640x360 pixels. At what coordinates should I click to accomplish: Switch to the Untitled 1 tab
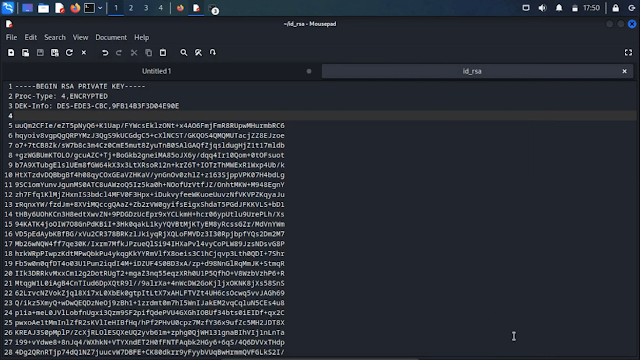click(x=157, y=71)
